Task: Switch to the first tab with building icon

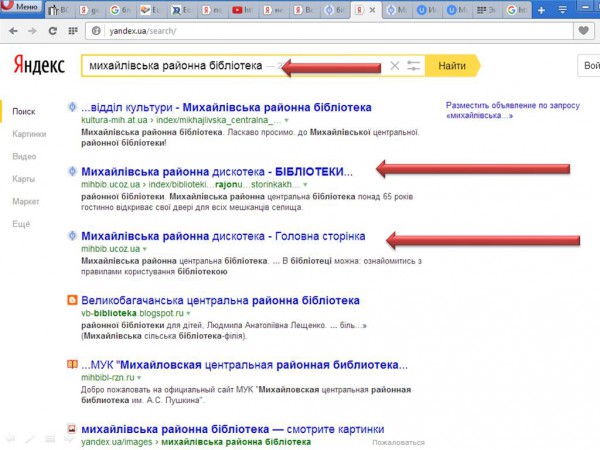Action: pyautogui.click(x=59, y=10)
